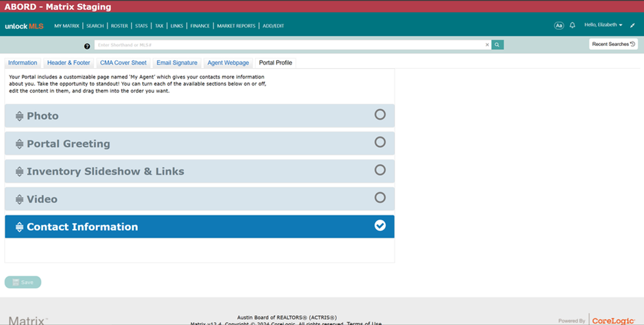
Task: Open the notifications bell
Action: (572, 26)
